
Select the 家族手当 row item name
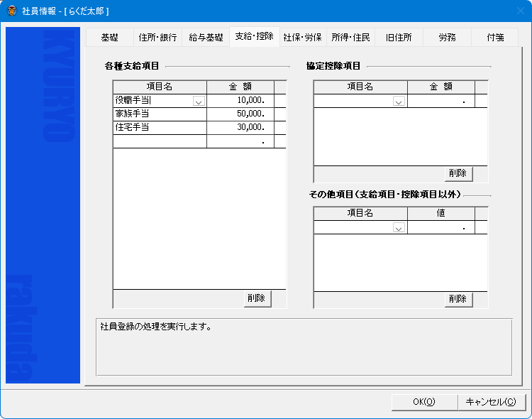tap(159, 114)
